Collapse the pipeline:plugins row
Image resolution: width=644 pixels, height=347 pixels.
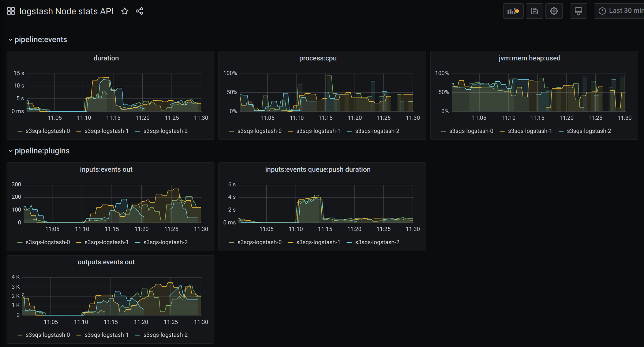(x=39, y=151)
